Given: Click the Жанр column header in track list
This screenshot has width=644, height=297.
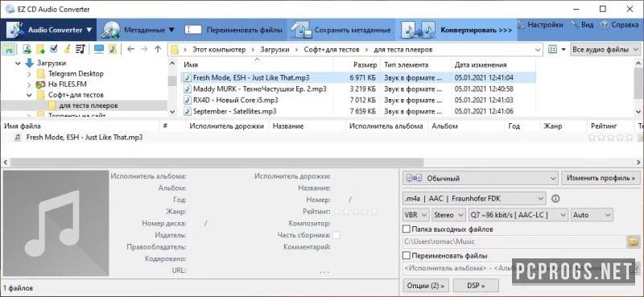Looking at the screenshot, I should [x=563, y=126].
